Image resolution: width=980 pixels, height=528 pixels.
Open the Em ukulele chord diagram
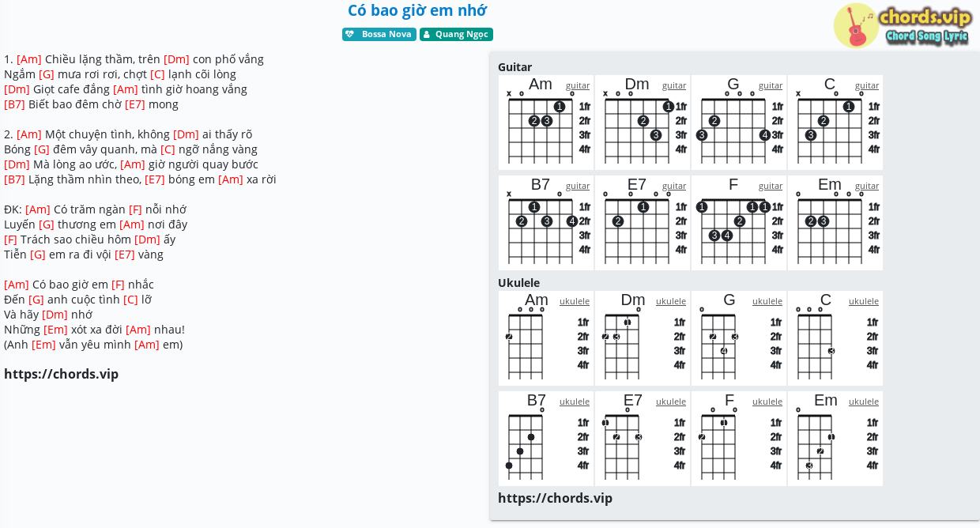835,439
